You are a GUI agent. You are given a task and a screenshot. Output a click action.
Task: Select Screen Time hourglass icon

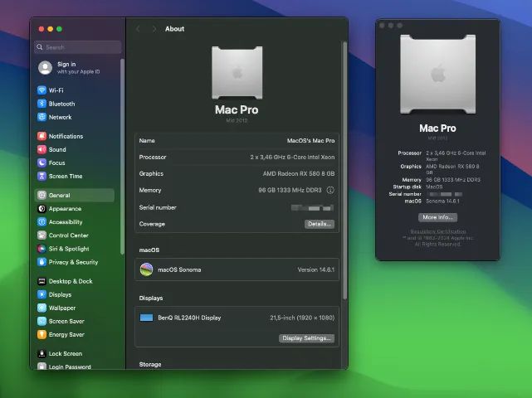point(41,176)
